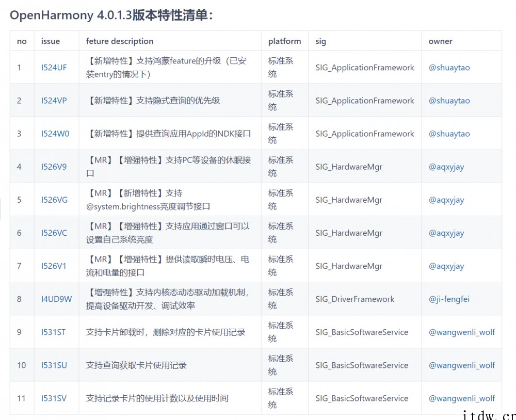The width and height of the screenshot is (516, 420).
Task: Open issue link I4UD9W
Action: pyautogui.click(x=57, y=299)
